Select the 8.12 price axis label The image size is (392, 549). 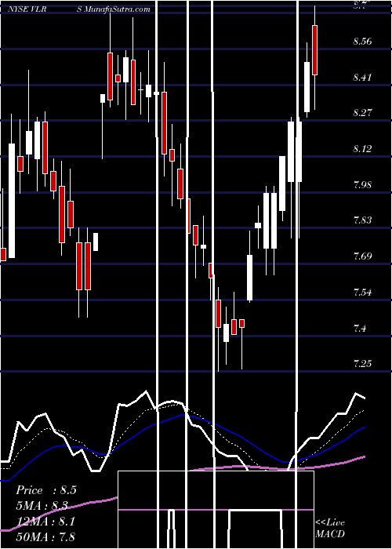click(x=362, y=149)
